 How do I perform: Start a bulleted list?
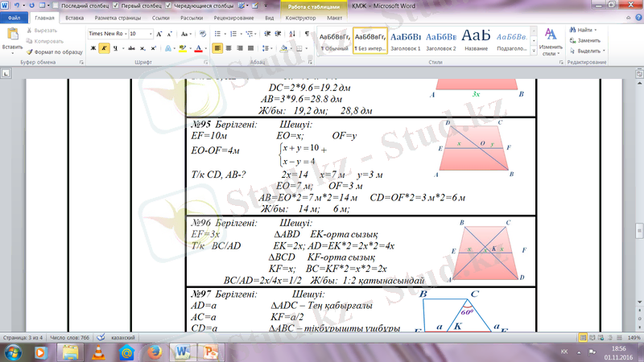(x=220, y=35)
